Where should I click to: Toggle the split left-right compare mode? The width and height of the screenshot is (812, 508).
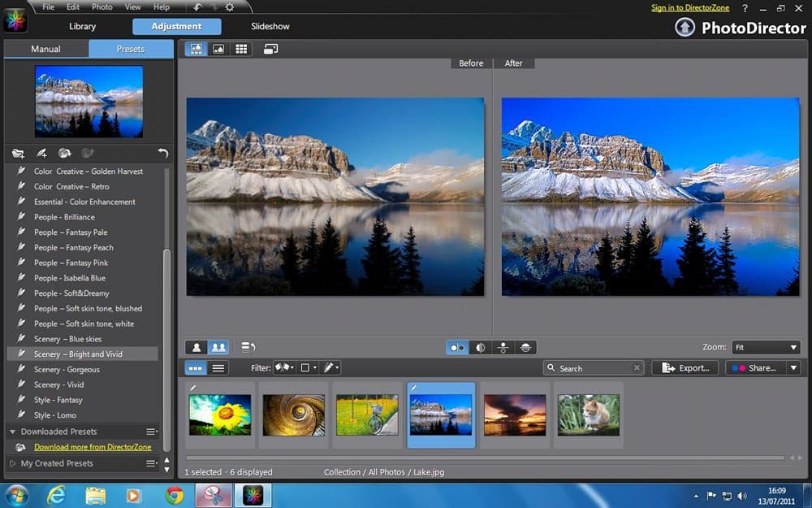480,347
